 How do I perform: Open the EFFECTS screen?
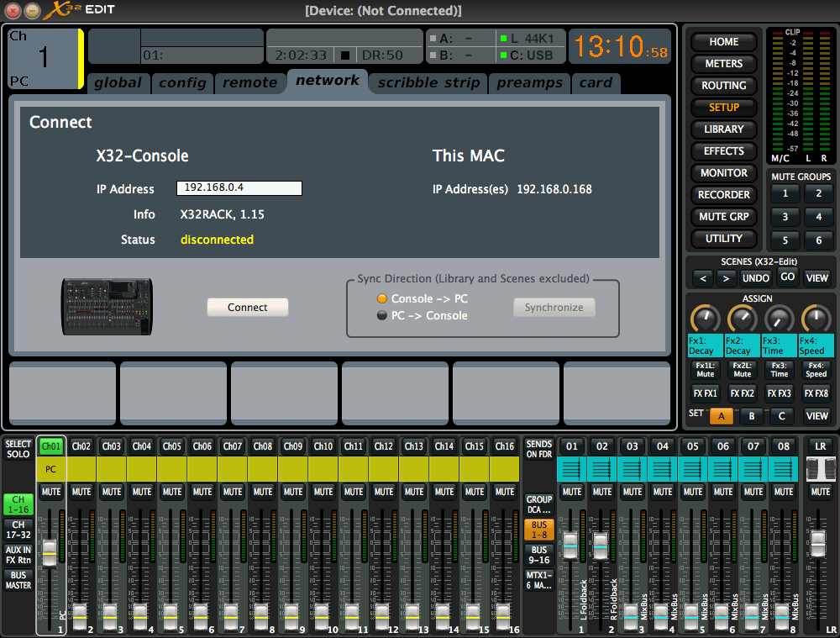click(724, 151)
